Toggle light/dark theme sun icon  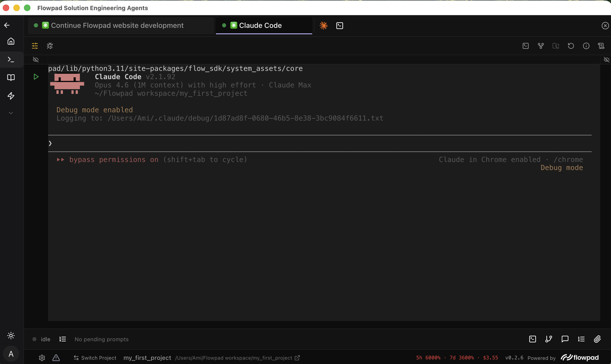pos(11,335)
